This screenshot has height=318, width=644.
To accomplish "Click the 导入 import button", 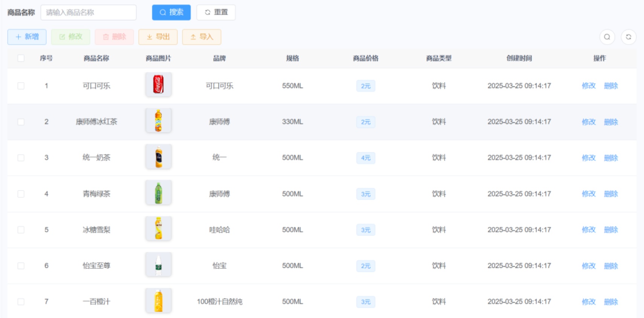I will click(x=201, y=37).
